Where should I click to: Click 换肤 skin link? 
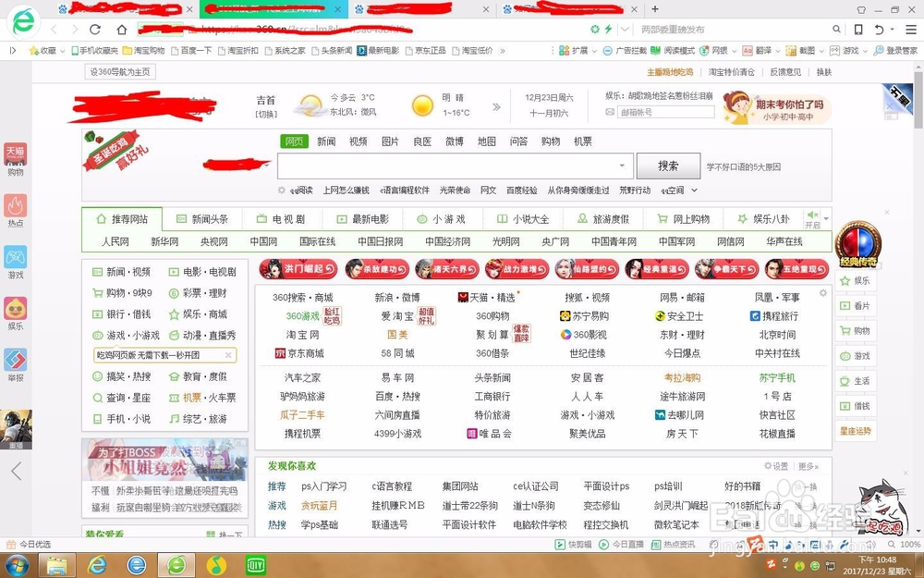[824, 72]
